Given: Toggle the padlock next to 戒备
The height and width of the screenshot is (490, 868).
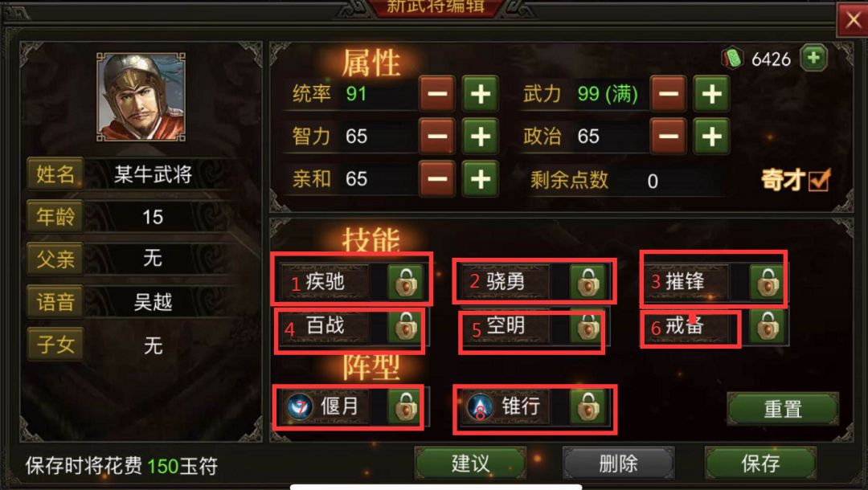Looking at the screenshot, I should click(x=768, y=327).
